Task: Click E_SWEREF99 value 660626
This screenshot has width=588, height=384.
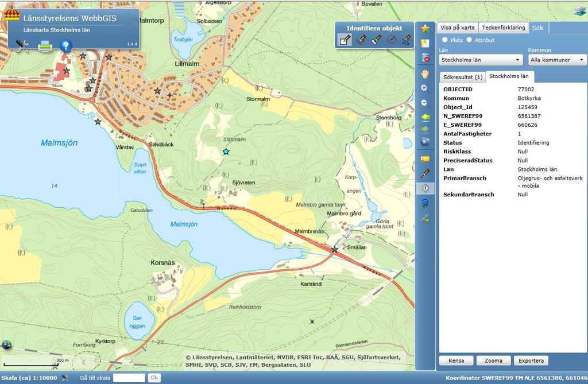Action: [x=527, y=125]
